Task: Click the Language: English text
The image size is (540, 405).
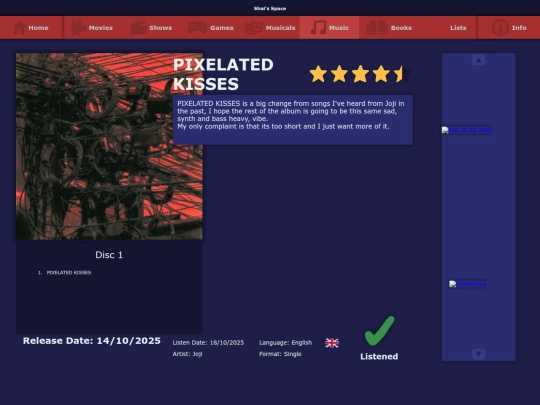Action: click(x=285, y=343)
